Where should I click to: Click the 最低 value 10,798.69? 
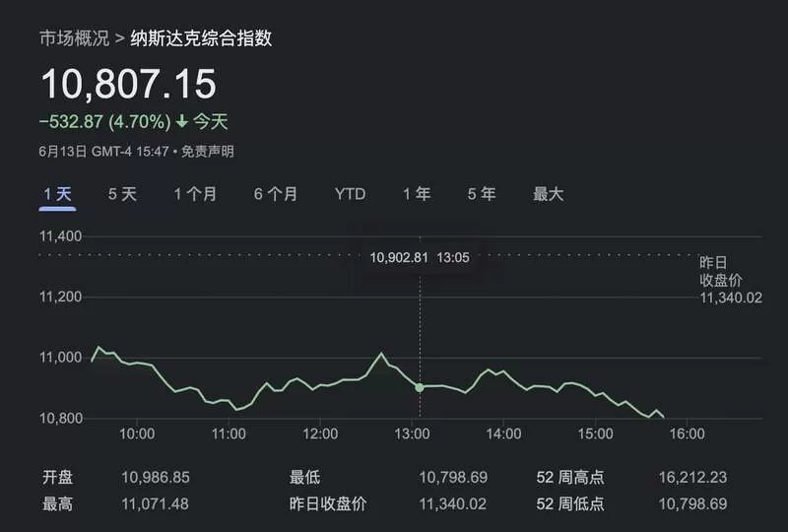tap(453, 477)
